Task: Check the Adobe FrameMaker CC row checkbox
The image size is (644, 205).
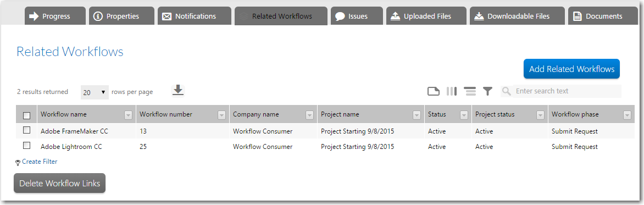Action: 27,130
